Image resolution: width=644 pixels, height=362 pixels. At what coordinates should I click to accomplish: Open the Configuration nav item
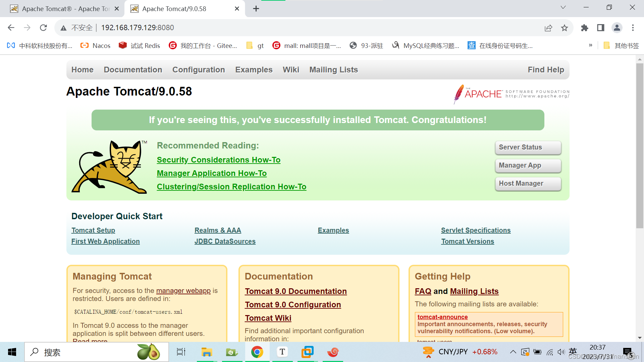(199, 70)
